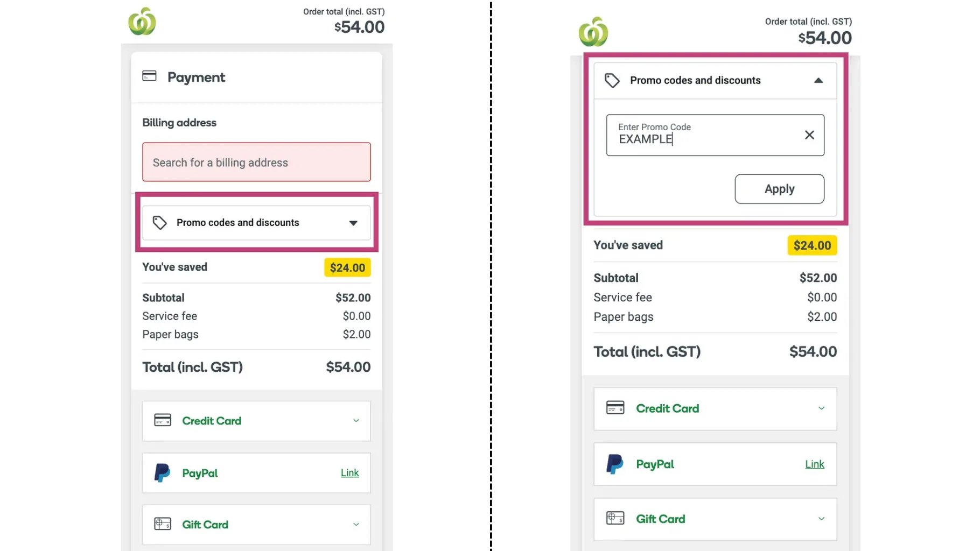980x551 pixels.
Task: Click the PayPal logo on the left screen
Action: pos(162,472)
